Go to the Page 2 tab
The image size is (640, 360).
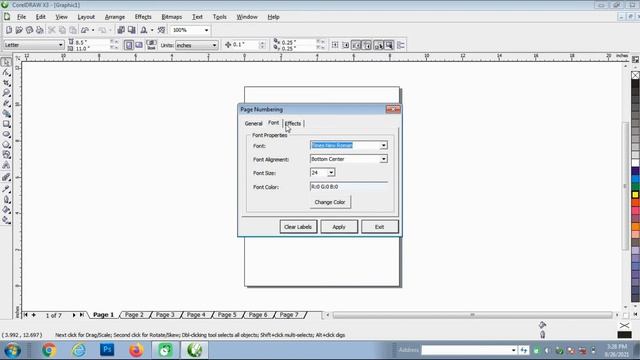[x=134, y=315]
